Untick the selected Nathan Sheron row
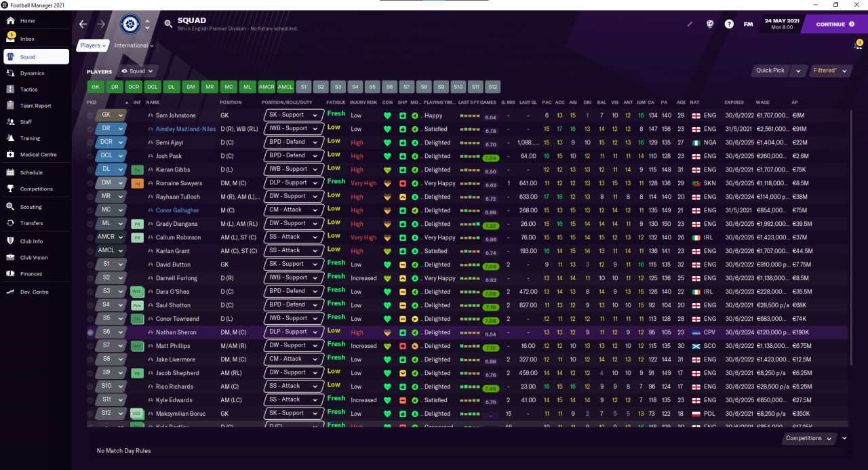This screenshot has width=868, height=470. [91, 332]
